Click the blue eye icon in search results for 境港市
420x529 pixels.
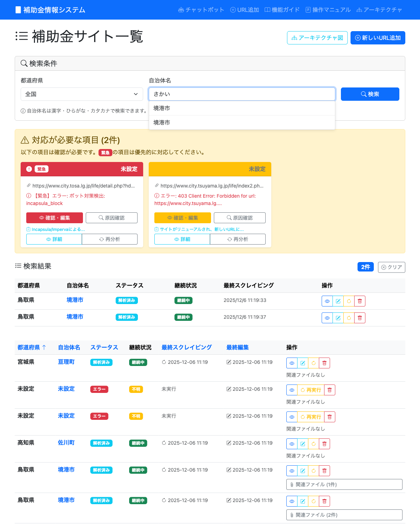coord(327,301)
